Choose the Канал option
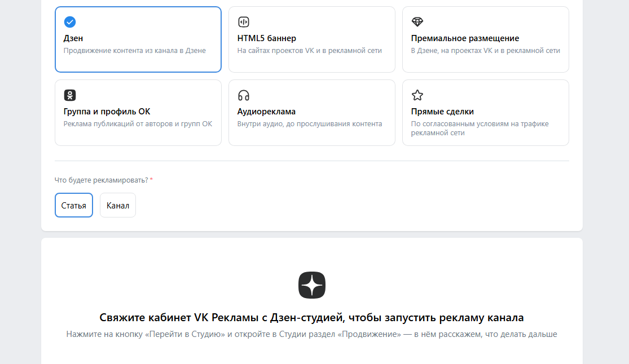 pyautogui.click(x=117, y=205)
